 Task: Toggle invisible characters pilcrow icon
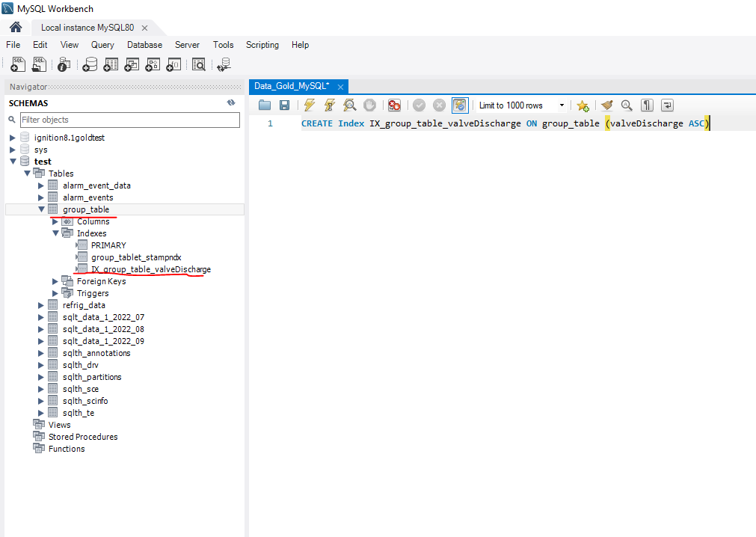pos(647,105)
